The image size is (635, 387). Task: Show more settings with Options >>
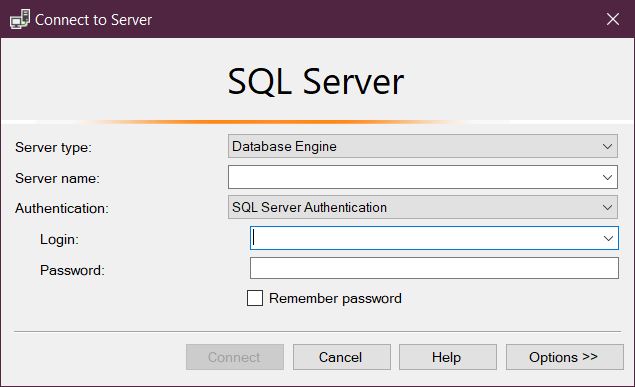pyautogui.click(x=565, y=357)
